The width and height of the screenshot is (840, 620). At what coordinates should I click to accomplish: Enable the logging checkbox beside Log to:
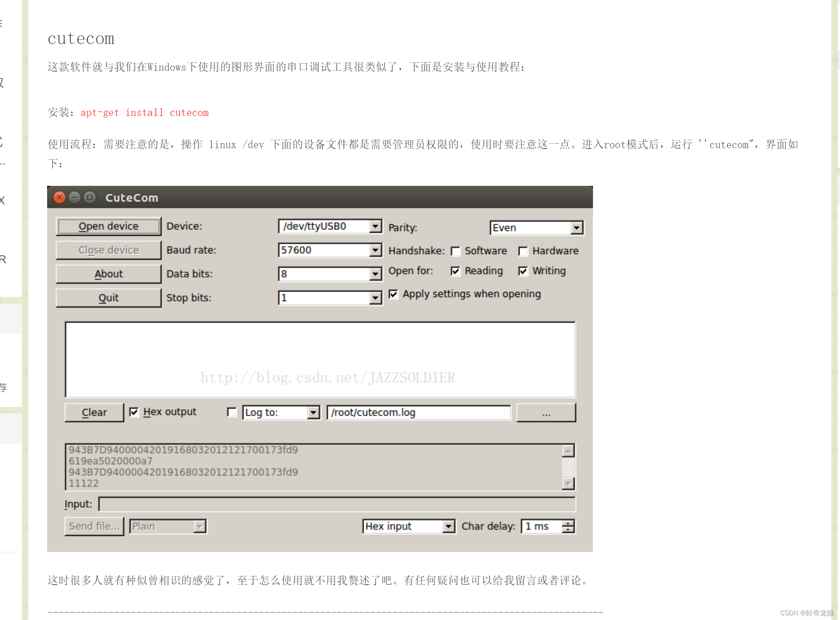tap(232, 412)
